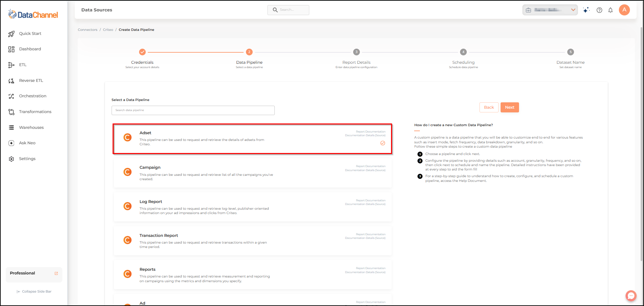Viewport: 644px width, 306px height.
Task: Click the AI sparkle icon in header
Action: pyautogui.click(x=586, y=10)
